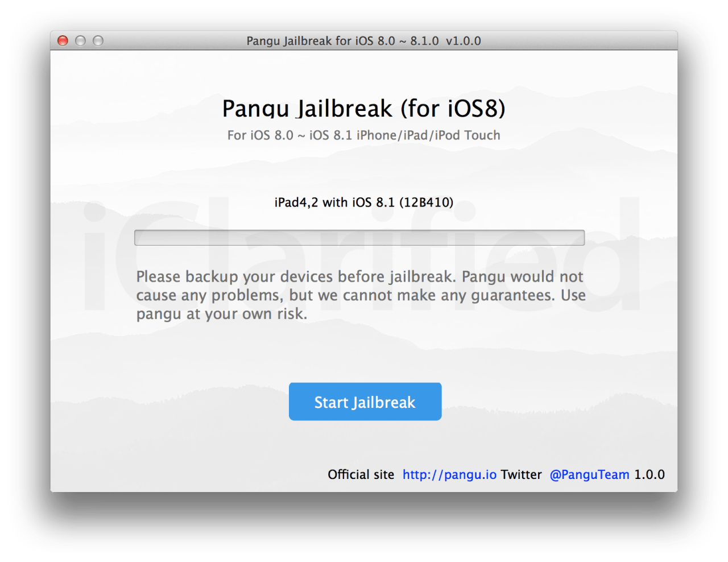The height and width of the screenshot is (562, 728).
Task: Close the Pangu window with red button
Action: 63,40
